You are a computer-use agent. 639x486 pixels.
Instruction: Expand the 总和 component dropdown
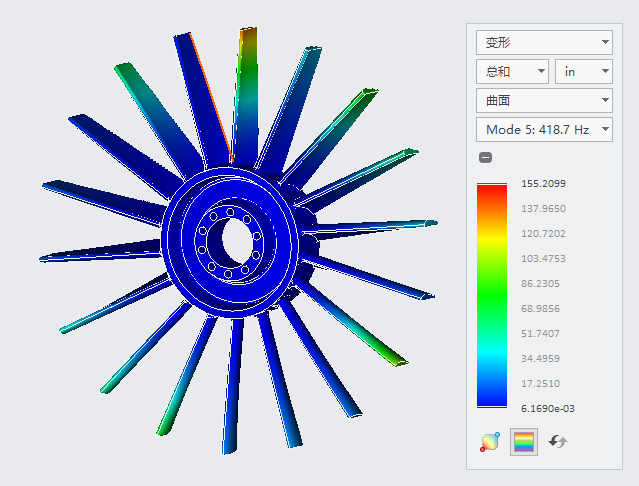[x=512, y=72]
